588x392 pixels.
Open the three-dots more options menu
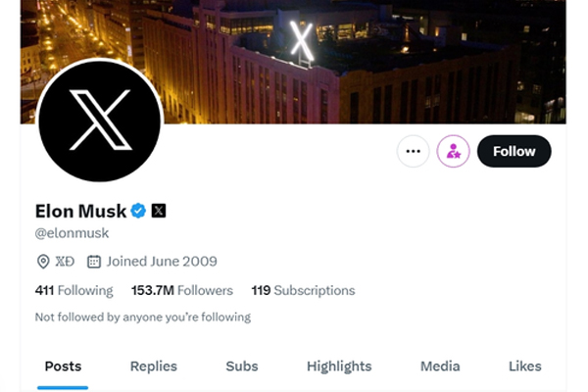pyautogui.click(x=413, y=152)
